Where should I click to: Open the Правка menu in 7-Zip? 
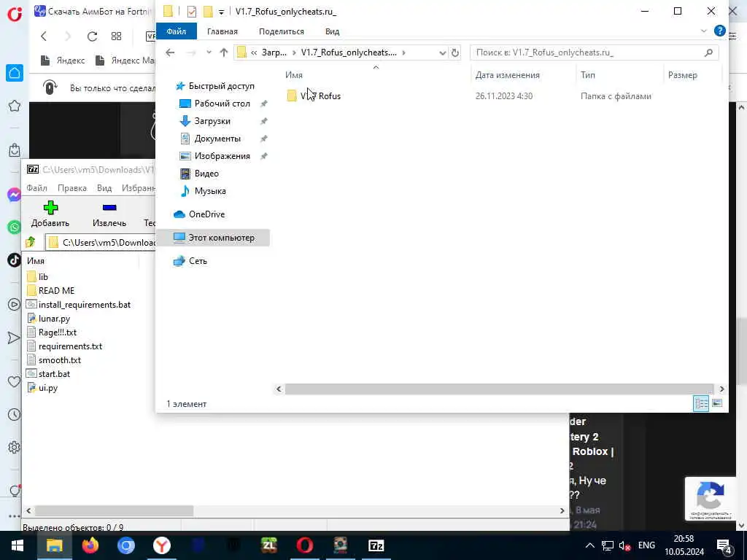coord(72,188)
